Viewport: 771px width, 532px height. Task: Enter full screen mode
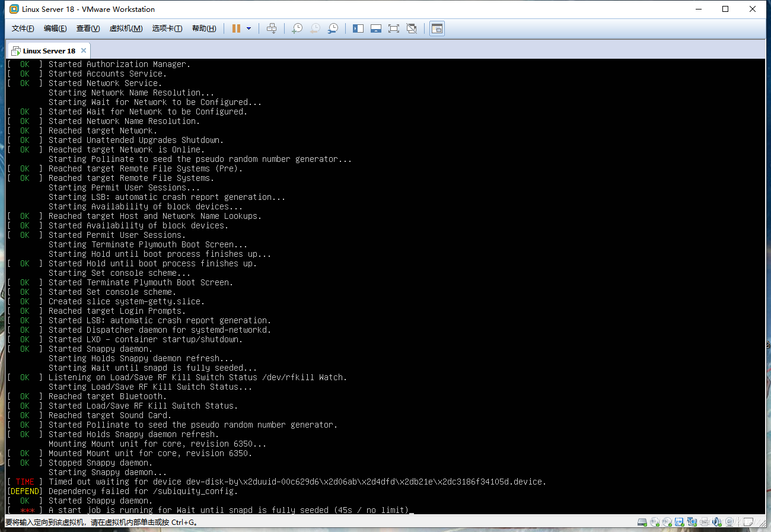pyautogui.click(x=394, y=28)
